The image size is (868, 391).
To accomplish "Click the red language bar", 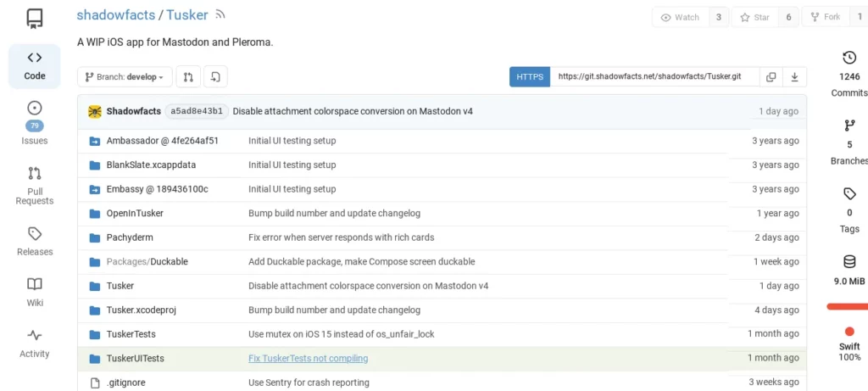I will tap(848, 306).
